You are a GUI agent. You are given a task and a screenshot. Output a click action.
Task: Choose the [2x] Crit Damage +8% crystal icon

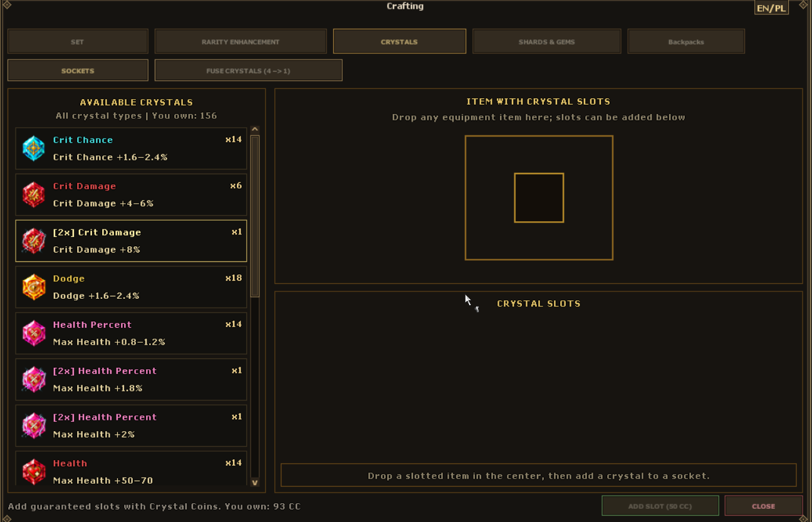(x=34, y=241)
